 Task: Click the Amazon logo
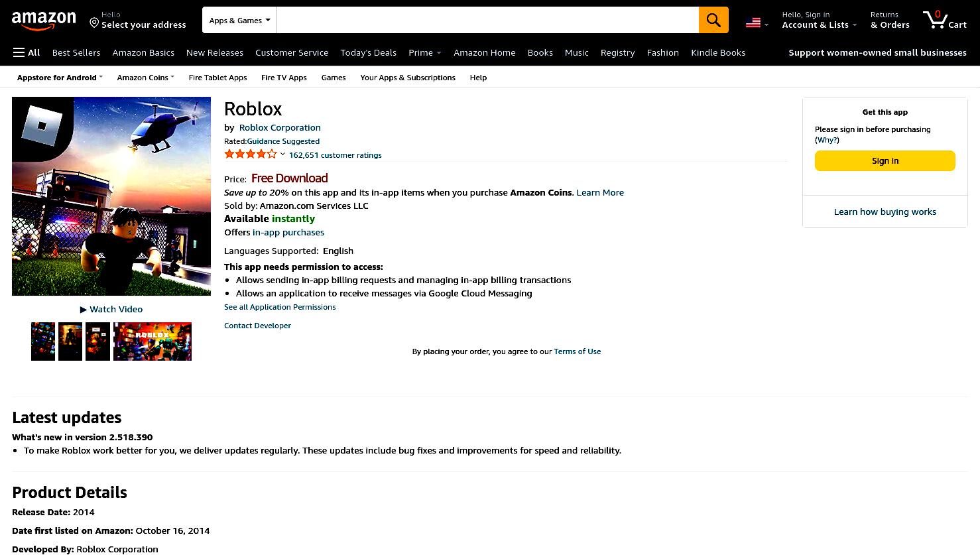point(44,21)
